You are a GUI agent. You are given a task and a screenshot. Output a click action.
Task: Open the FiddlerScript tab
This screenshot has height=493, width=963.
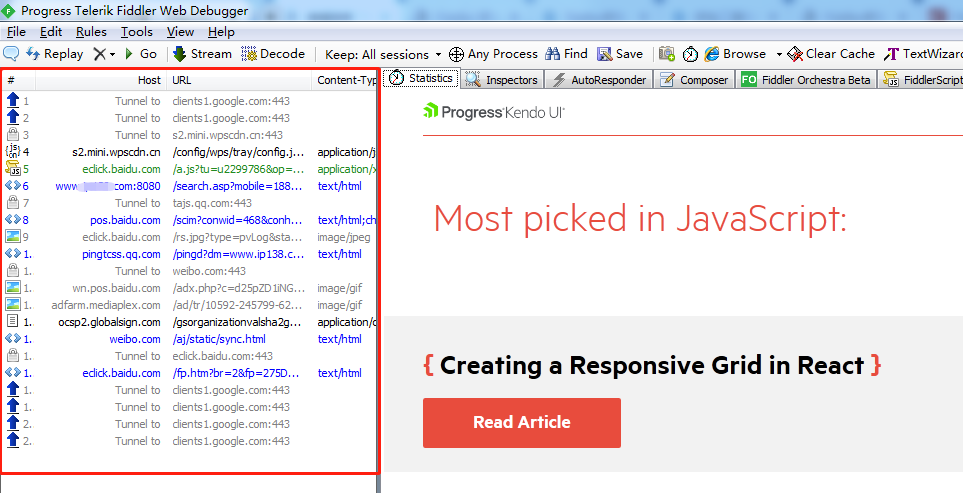tap(921, 79)
